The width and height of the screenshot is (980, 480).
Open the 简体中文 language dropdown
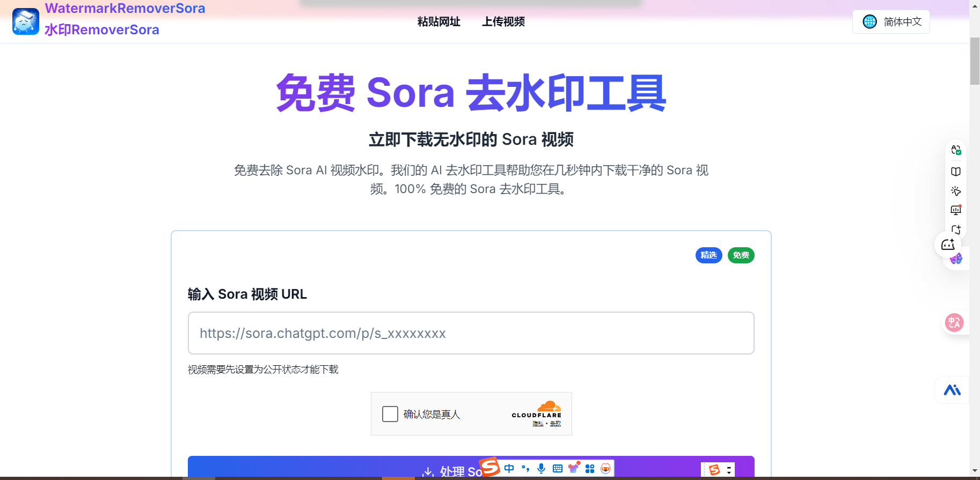tap(891, 22)
